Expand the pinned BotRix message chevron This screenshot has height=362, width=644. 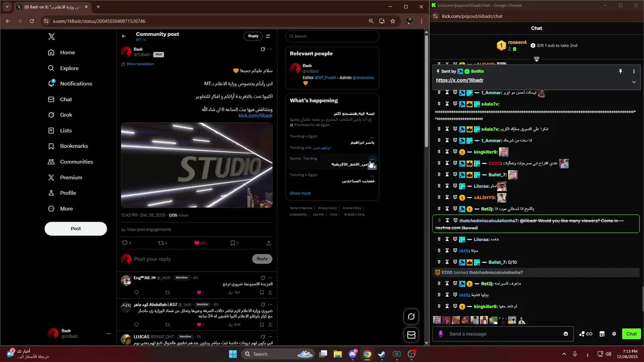point(634,82)
